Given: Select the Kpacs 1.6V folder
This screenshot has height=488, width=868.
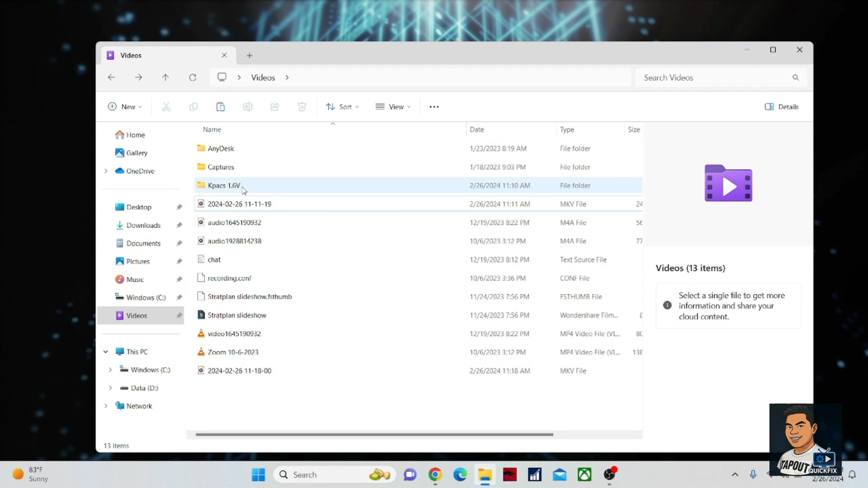Looking at the screenshot, I should (x=418, y=186).
